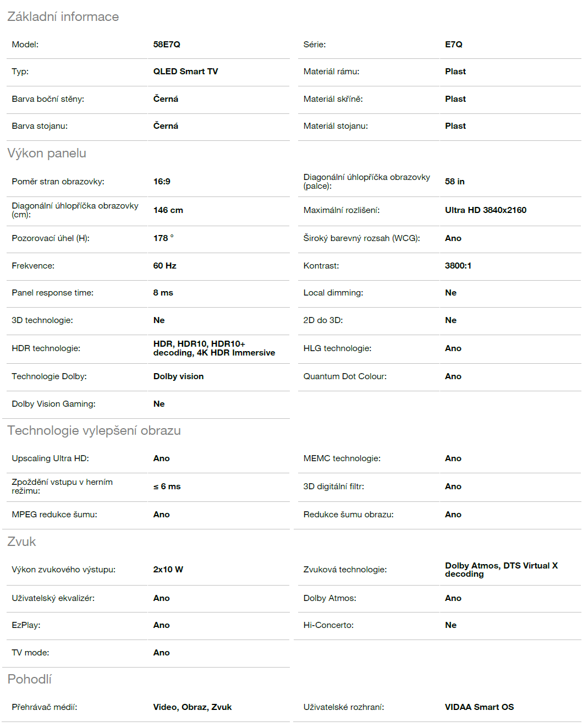This screenshot has width=588, height=727.
Task: Click the "Video, Obraz, Zvuk" media player value
Action: (193, 707)
